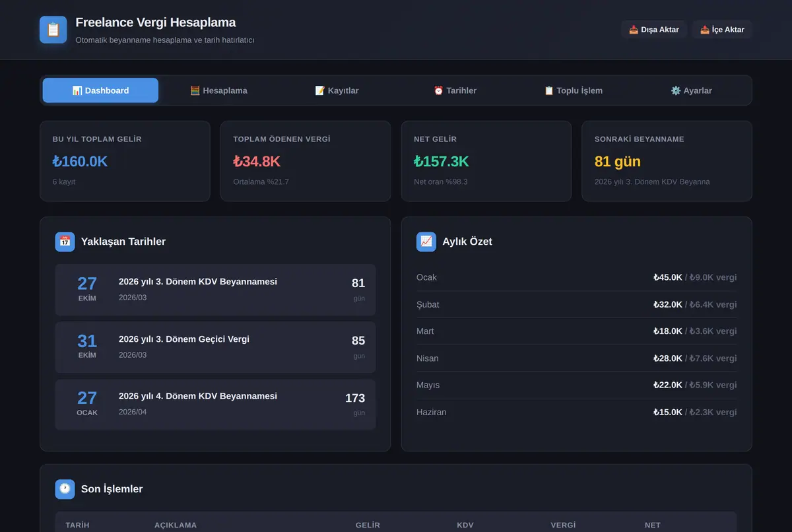
Task: Click the Sonraki Beyanname card
Action: point(667,161)
